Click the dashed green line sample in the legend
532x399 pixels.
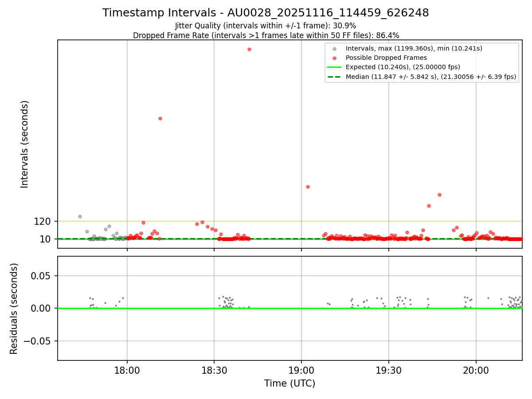point(334,77)
